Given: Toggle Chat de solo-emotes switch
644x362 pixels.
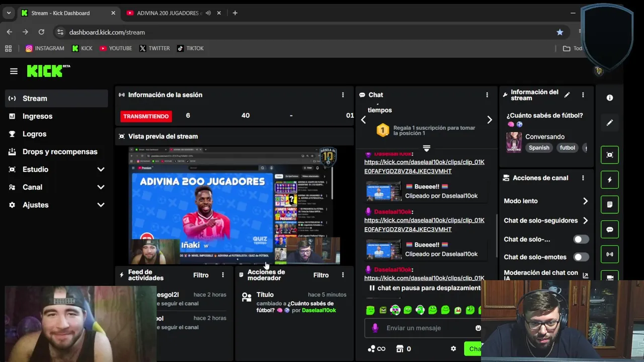Looking at the screenshot, I should tap(581, 257).
